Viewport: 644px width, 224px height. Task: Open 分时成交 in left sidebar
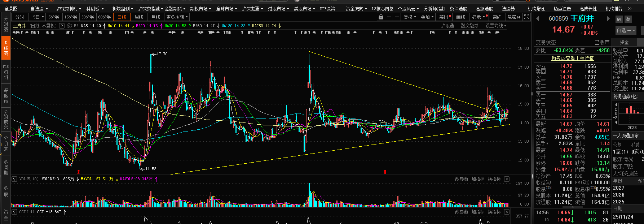(6, 120)
